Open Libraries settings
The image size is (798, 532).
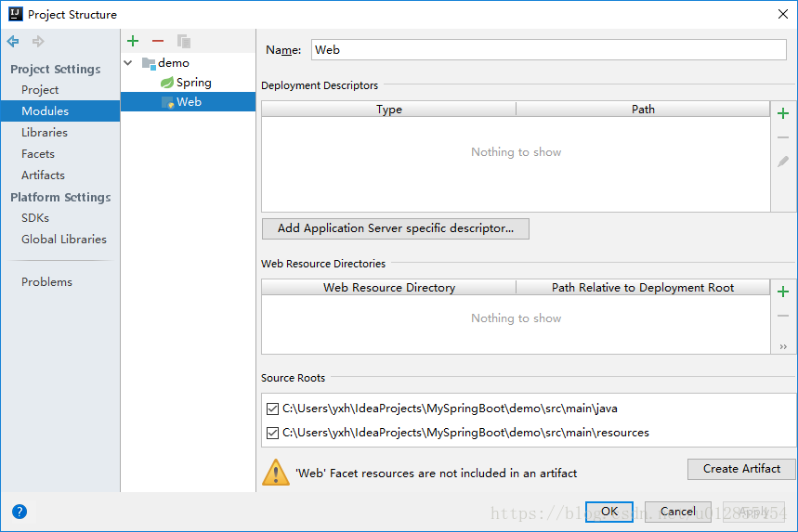tap(45, 133)
